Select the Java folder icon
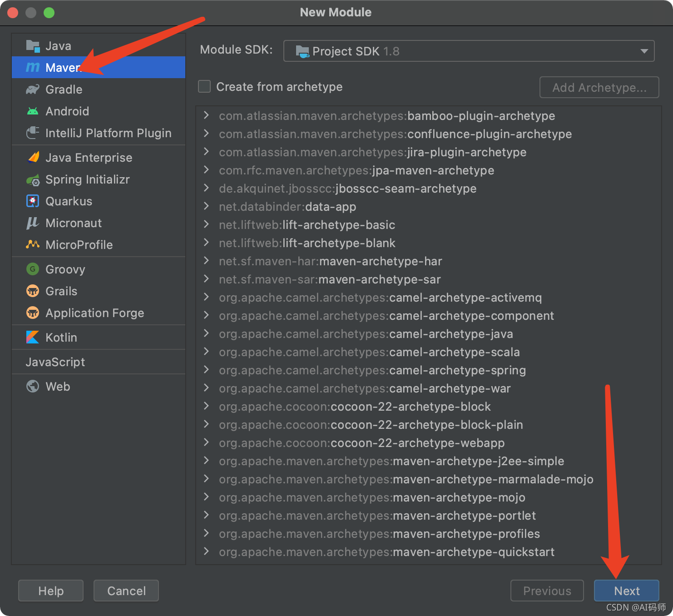Screen dimensions: 673x616 (x=33, y=46)
